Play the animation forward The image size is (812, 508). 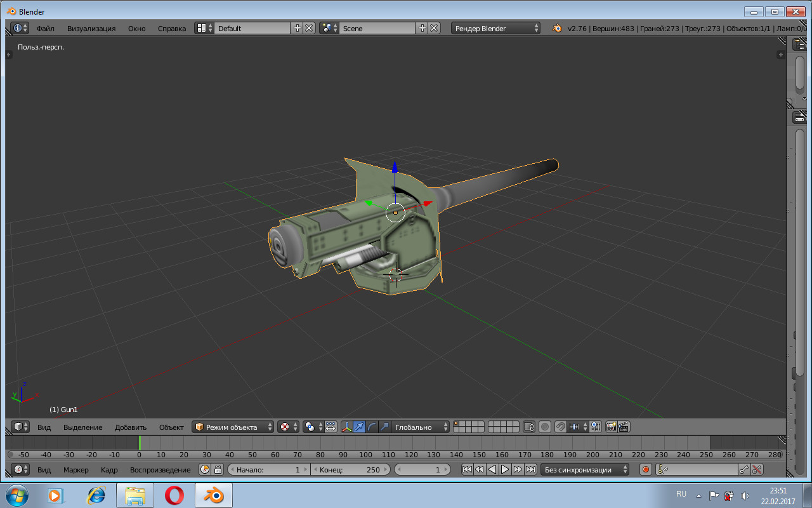[x=505, y=470]
